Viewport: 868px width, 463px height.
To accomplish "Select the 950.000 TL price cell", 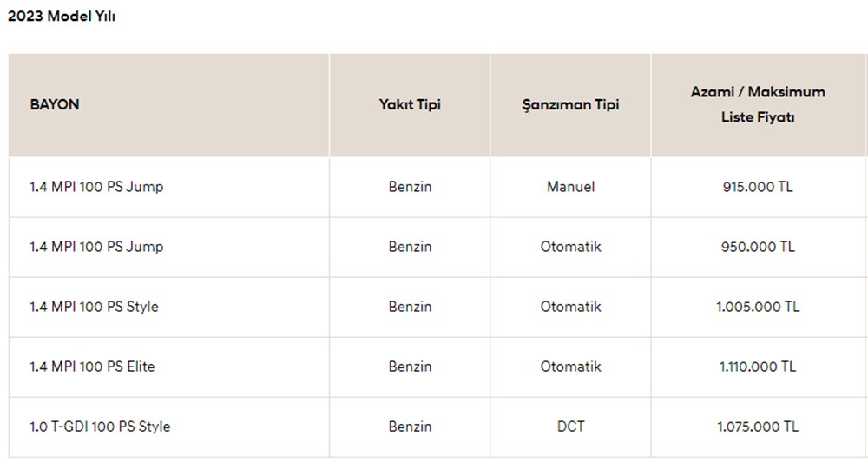I will tap(758, 247).
